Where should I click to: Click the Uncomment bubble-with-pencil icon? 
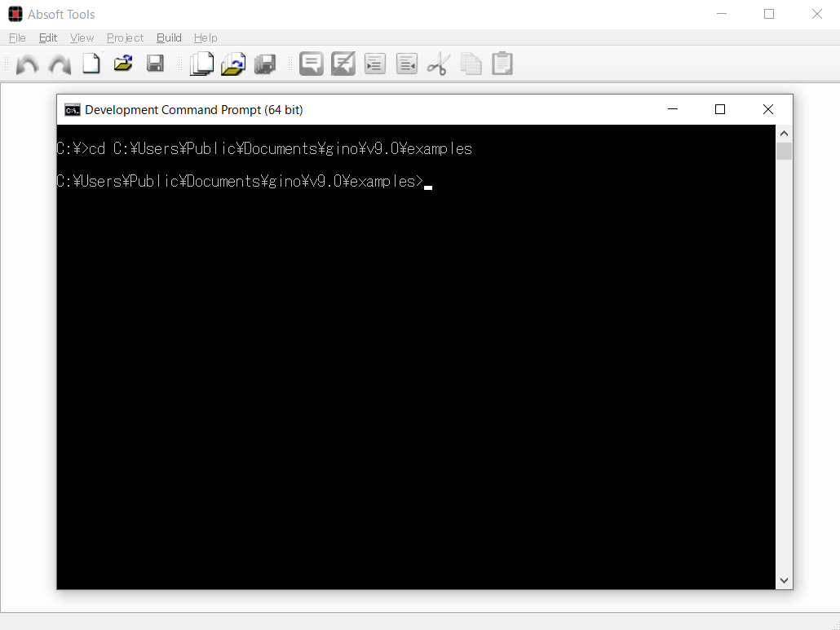[343, 64]
